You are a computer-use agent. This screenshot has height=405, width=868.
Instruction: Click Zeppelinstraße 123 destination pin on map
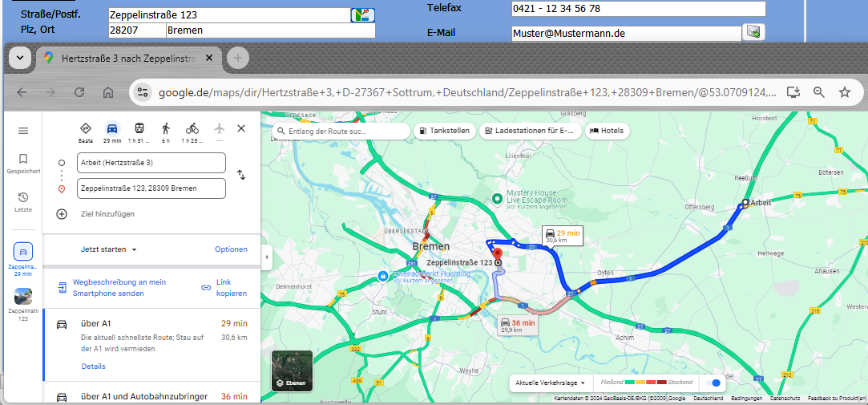coord(498,257)
